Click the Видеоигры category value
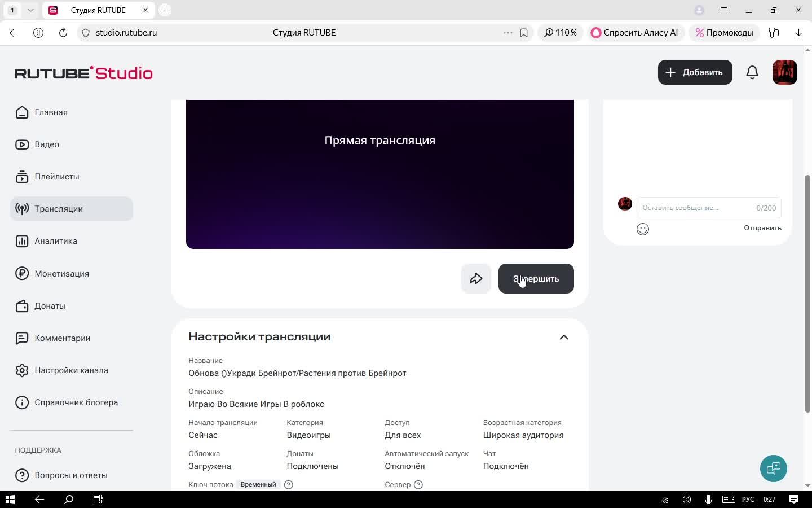 click(x=308, y=435)
